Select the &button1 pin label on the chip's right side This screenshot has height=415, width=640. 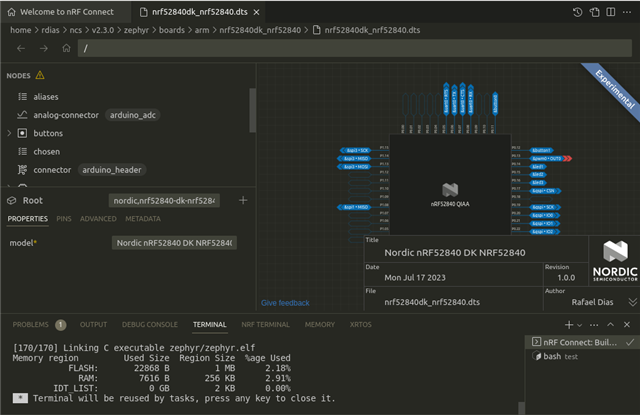[x=541, y=150]
